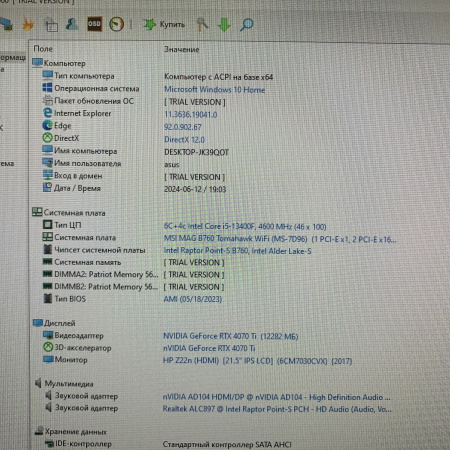Click the clock gauge toolbar icon
Image resolution: width=450 pixels, height=450 pixels.
tap(116, 24)
